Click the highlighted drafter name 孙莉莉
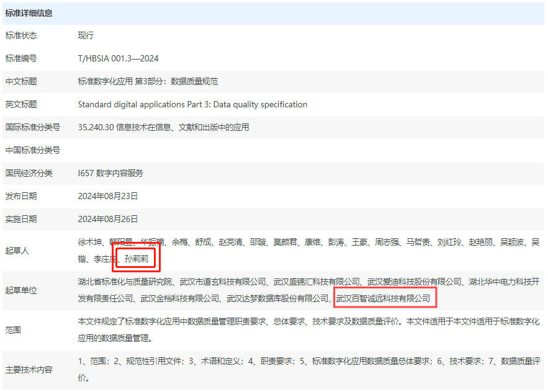The width and height of the screenshot is (548, 392). pos(137,259)
